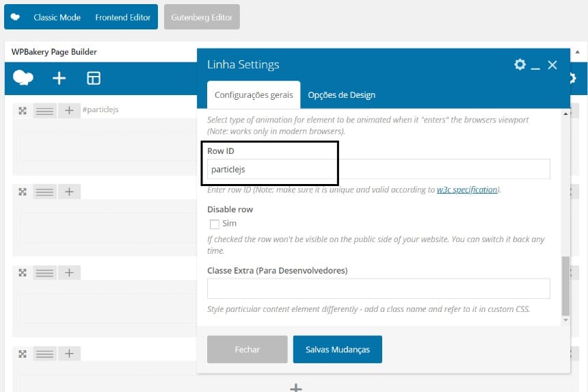Open the second row's column layout icon
Screen dimensions: 588x392
[x=44, y=192]
